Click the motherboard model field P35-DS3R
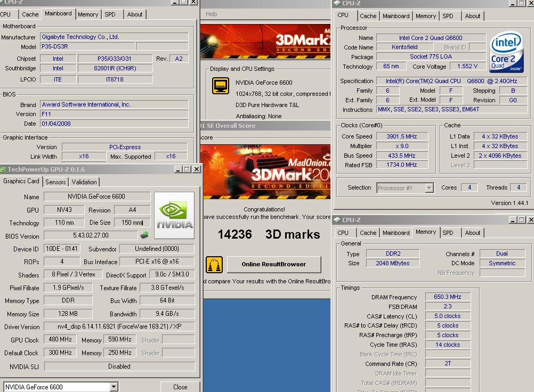 point(88,46)
